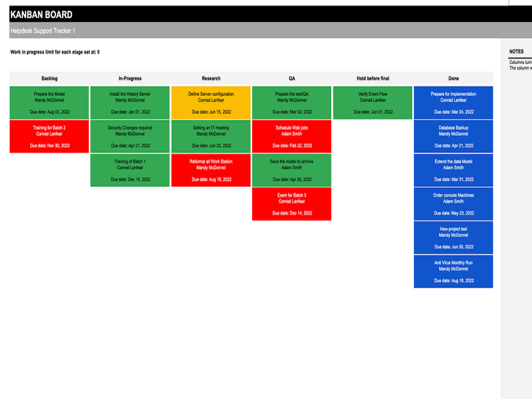
Task: Select the Define Server configuration yellow card
Action: click(x=211, y=102)
